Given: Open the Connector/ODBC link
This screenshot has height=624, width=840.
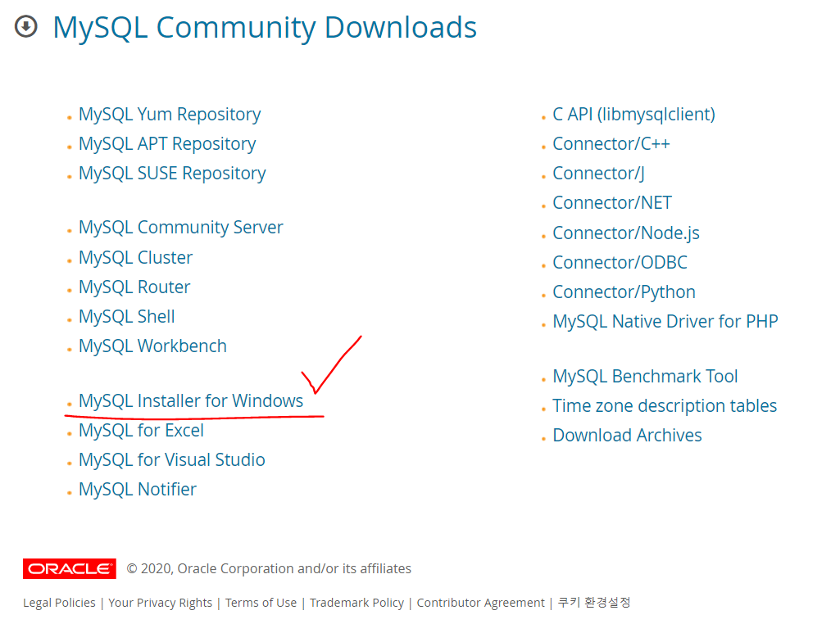Looking at the screenshot, I should (620, 262).
